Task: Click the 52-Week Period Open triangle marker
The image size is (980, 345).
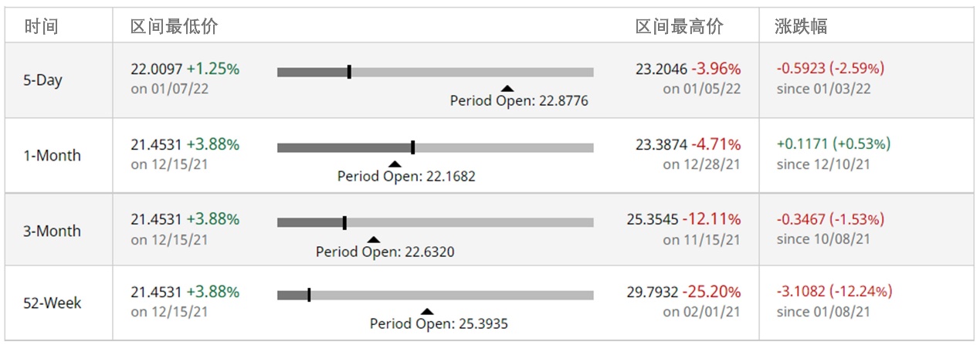Action: coord(427,312)
